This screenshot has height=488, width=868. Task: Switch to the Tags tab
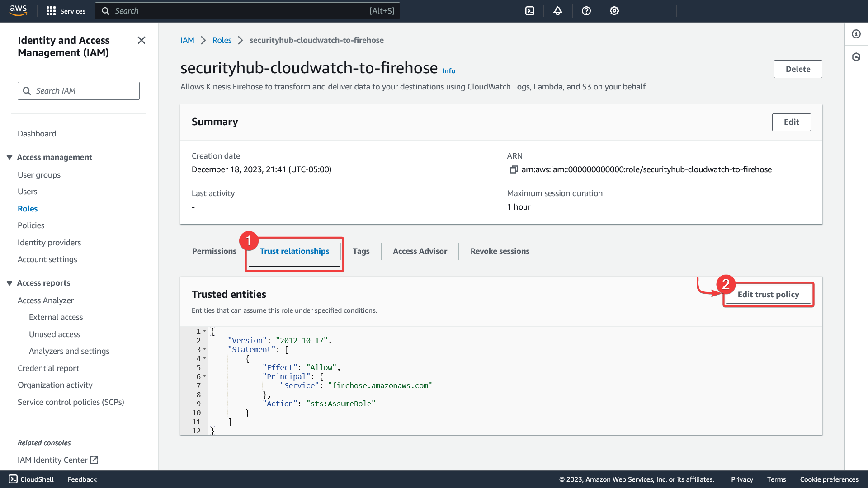361,251
